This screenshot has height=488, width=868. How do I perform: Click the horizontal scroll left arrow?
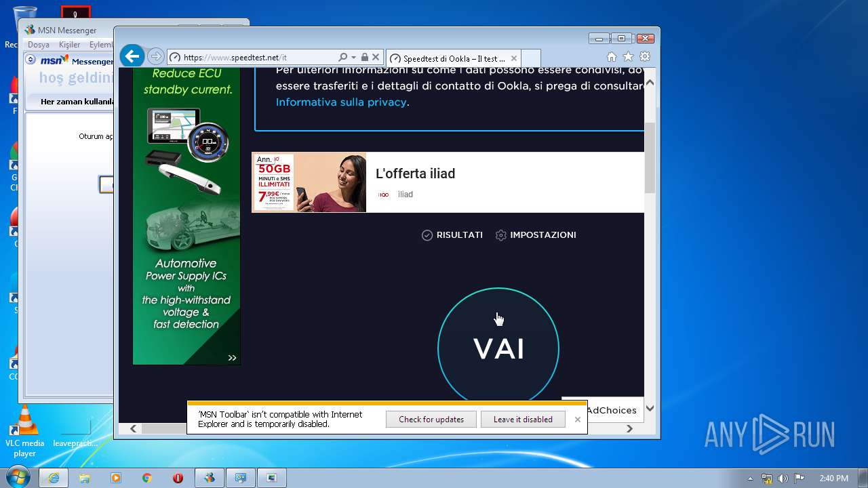pos(133,428)
